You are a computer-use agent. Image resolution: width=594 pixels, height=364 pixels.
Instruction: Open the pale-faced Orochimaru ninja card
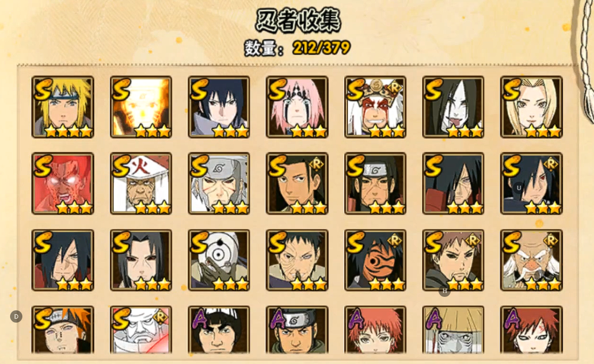point(453,107)
